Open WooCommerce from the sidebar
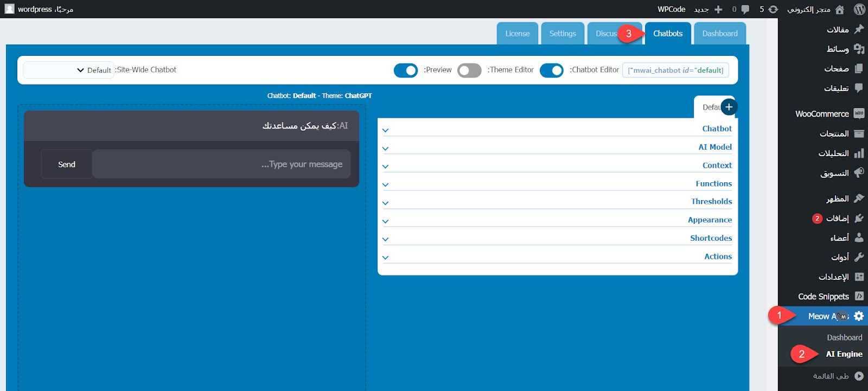 click(822, 114)
